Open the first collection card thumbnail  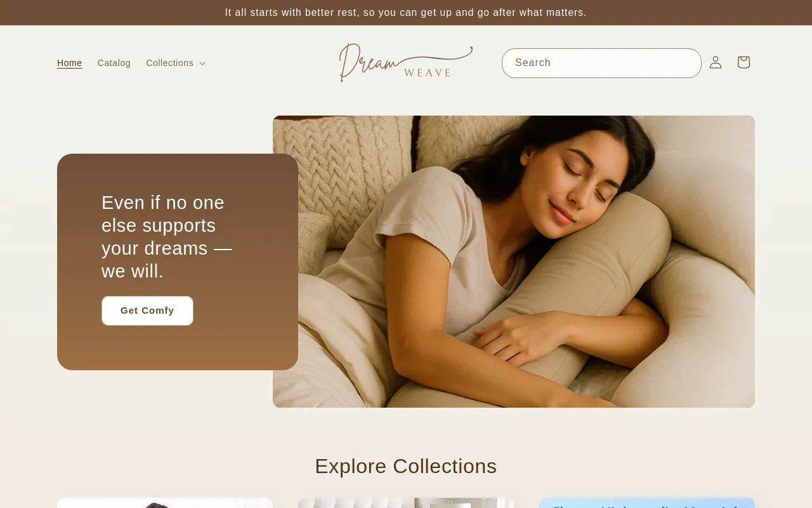pos(165,503)
